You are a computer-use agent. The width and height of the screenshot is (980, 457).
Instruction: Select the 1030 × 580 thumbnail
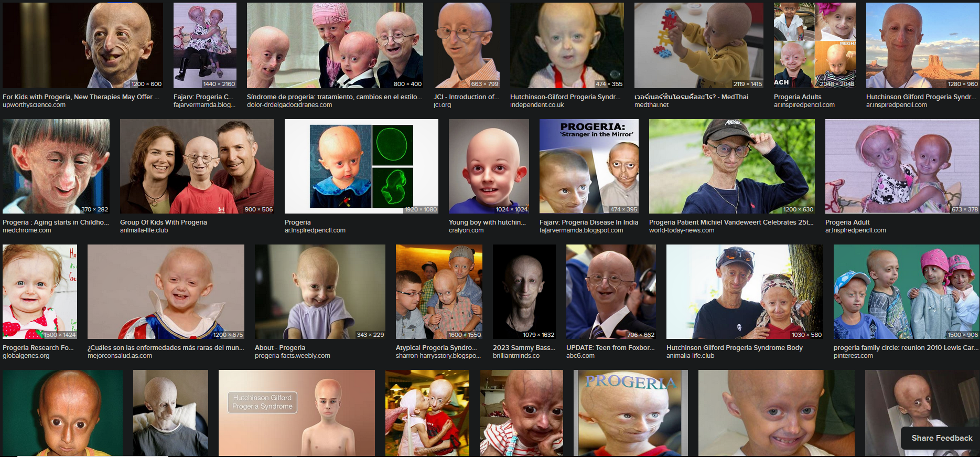[745, 292]
